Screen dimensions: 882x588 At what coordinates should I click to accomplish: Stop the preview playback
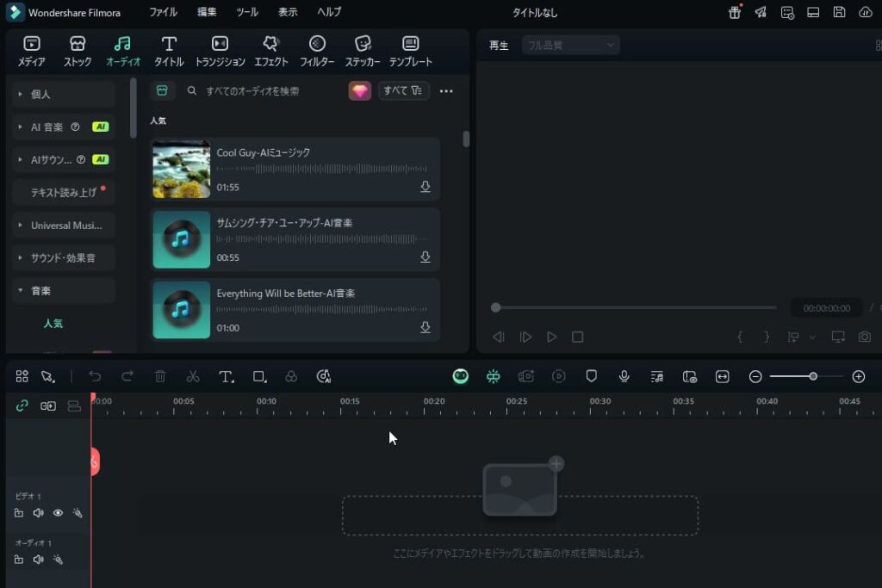tap(578, 337)
